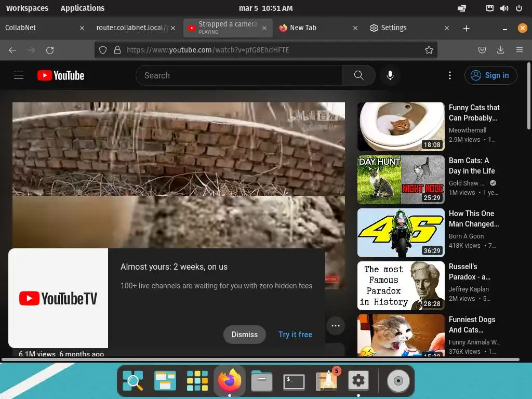Open the Applications menu
This screenshot has width=532, height=399.
pos(83,8)
